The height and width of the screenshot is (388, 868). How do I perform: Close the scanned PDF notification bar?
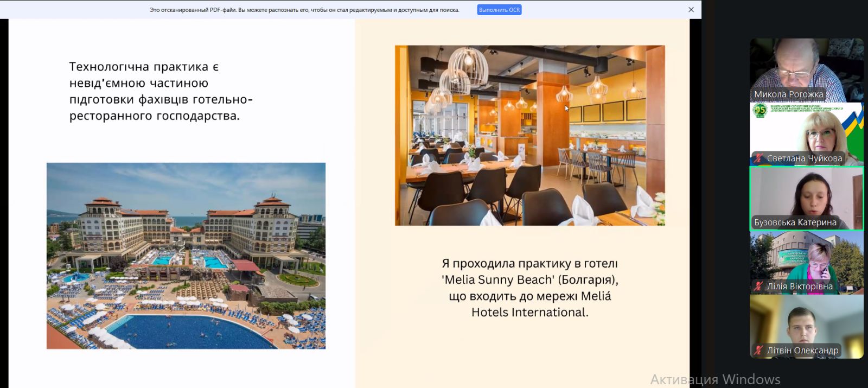691,10
